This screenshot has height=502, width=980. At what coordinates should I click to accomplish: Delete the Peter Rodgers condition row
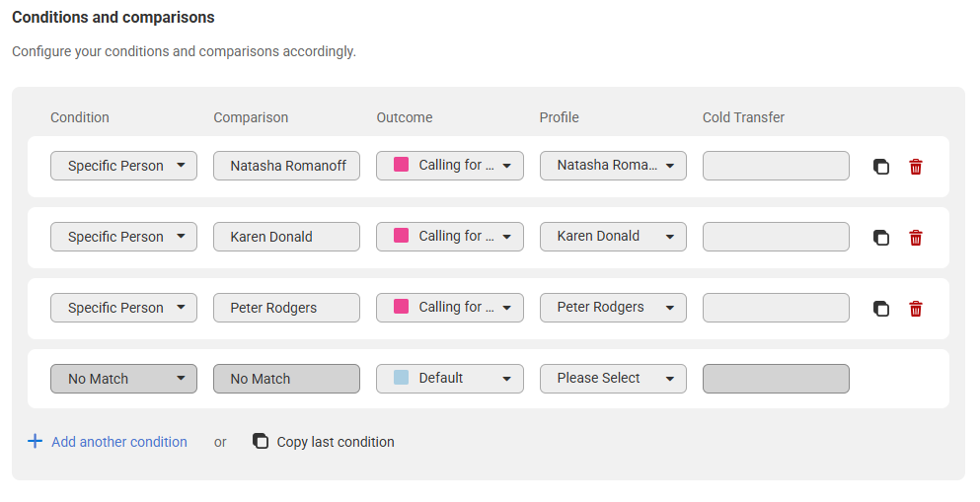(x=916, y=309)
